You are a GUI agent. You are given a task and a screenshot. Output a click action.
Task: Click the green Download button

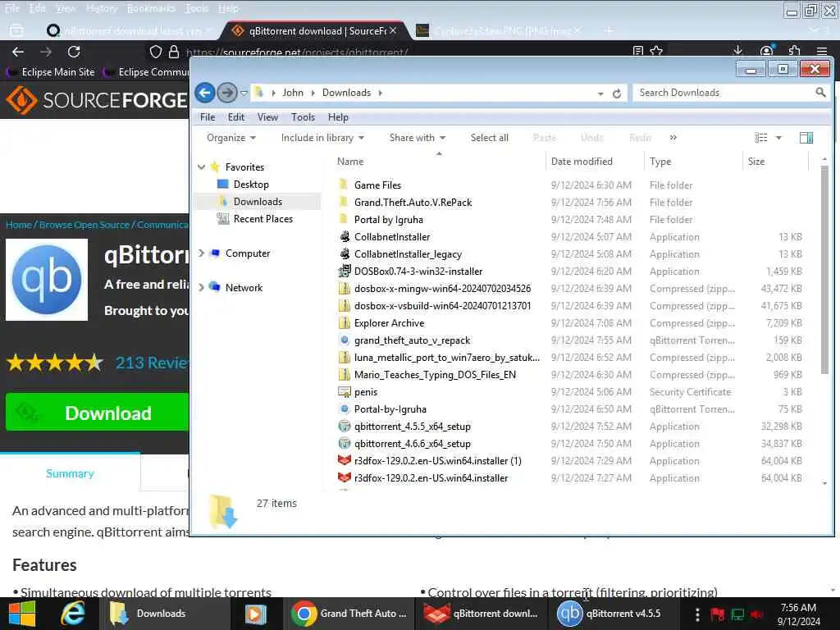pyautogui.click(x=97, y=412)
